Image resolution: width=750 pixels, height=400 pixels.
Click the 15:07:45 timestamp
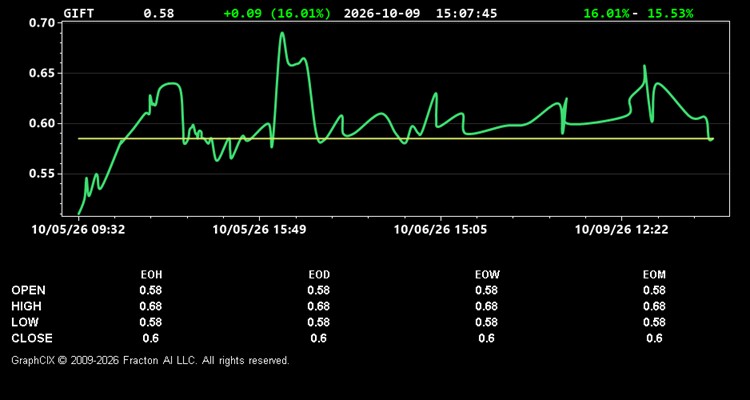466,13
